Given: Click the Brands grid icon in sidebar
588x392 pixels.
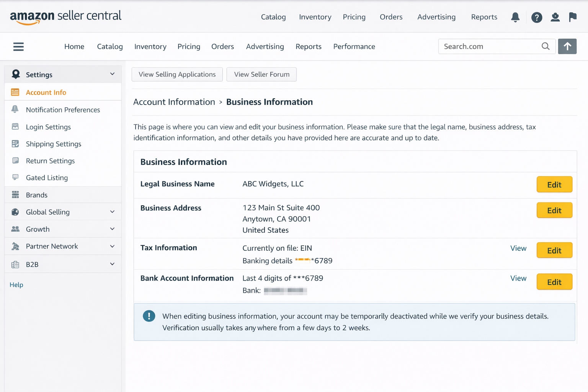Looking at the screenshot, I should pos(15,195).
